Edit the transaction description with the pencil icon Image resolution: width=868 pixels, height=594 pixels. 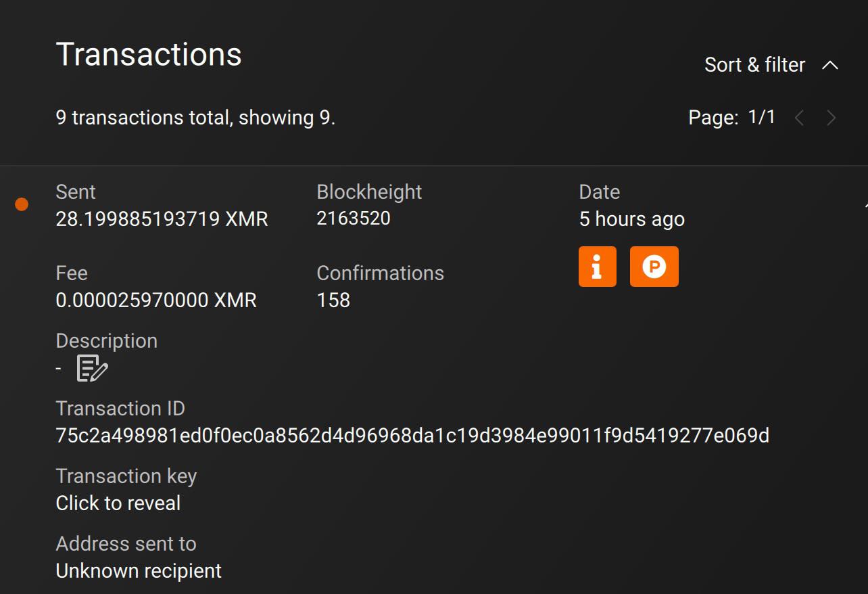tap(93, 368)
